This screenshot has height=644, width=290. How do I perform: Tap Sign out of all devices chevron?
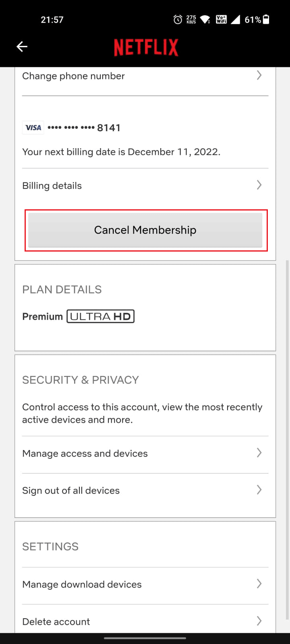click(259, 490)
